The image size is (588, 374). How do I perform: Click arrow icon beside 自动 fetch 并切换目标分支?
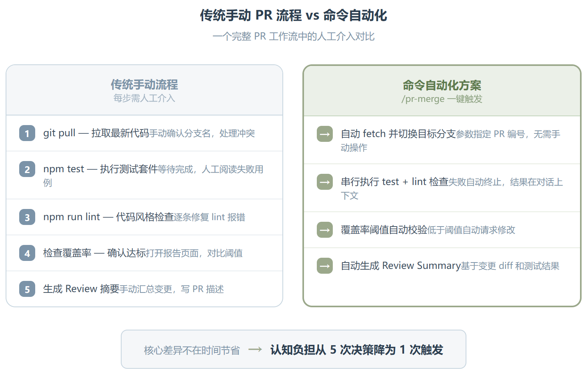point(325,134)
